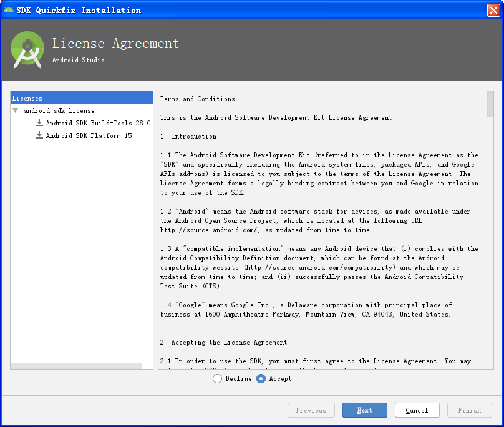Click the line starting '2.1 In order to use'
Image resolution: width=504 pixels, height=427 pixels.
pyautogui.click(x=316, y=361)
